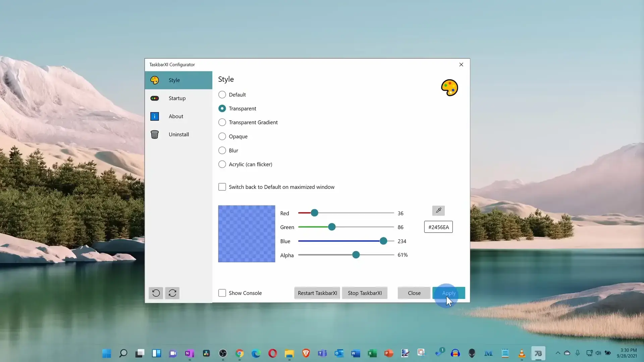This screenshot has width=644, height=362.
Task: Go to the Uninstall sidebar item
Action: [x=178, y=134]
